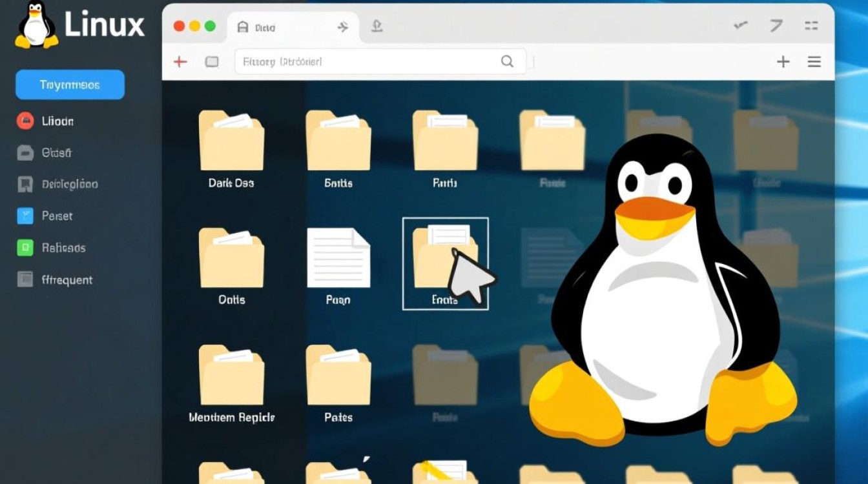
Task: Click the red plus icon in toolbar
Action: (180, 62)
